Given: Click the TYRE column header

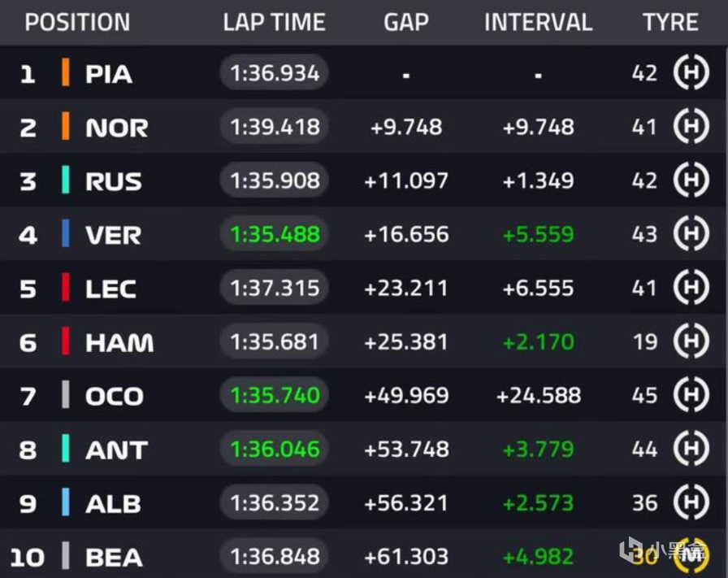Looking at the screenshot, I should (670, 22).
